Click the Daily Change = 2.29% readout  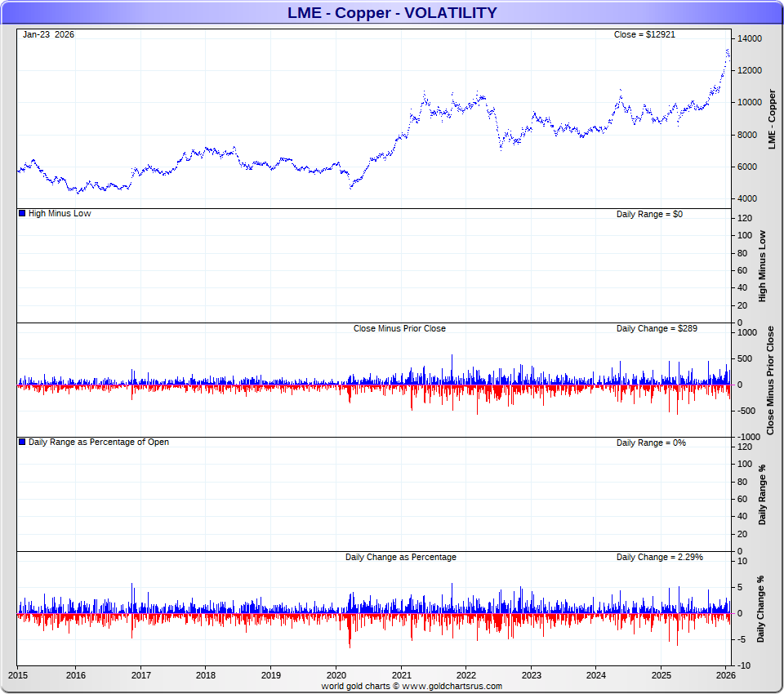[x=659, y=557]
